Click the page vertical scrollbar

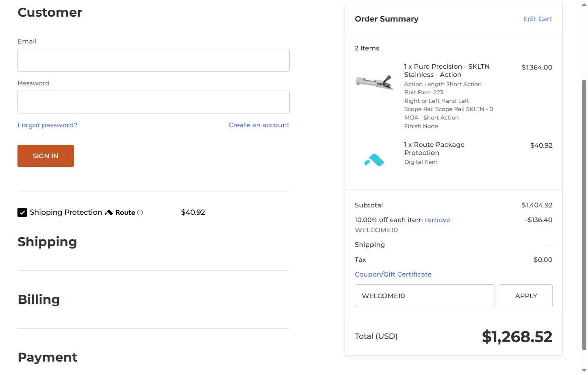(584, 215)
